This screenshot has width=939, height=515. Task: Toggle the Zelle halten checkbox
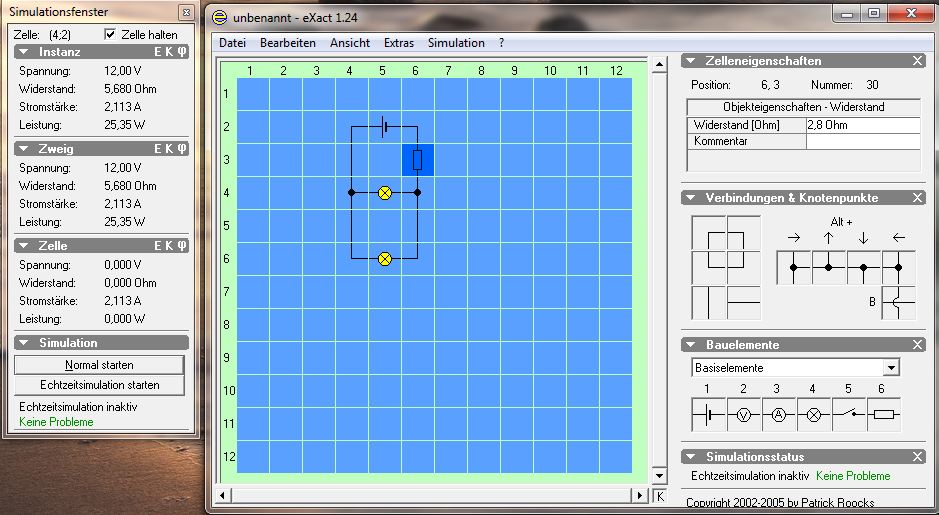tap(111, 34)
